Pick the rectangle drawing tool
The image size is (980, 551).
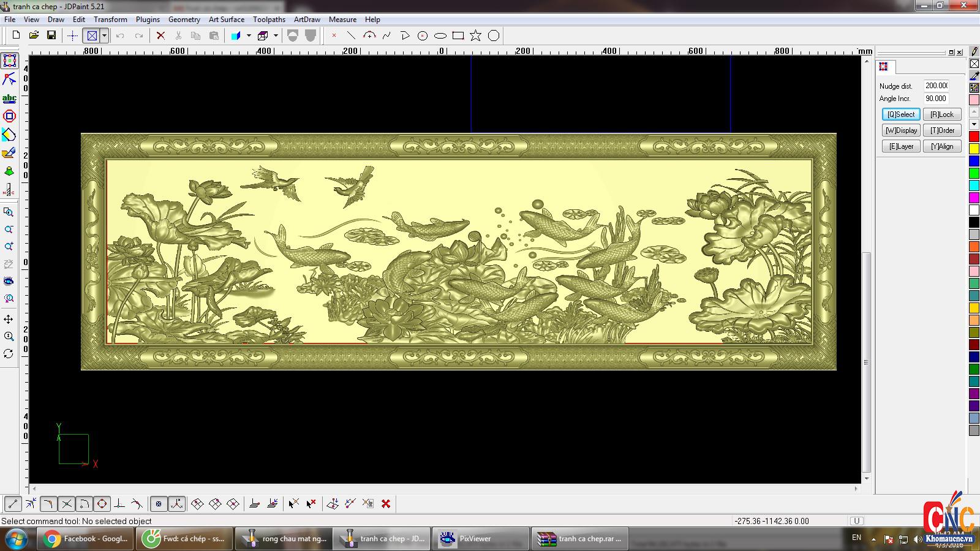(458, 36)
